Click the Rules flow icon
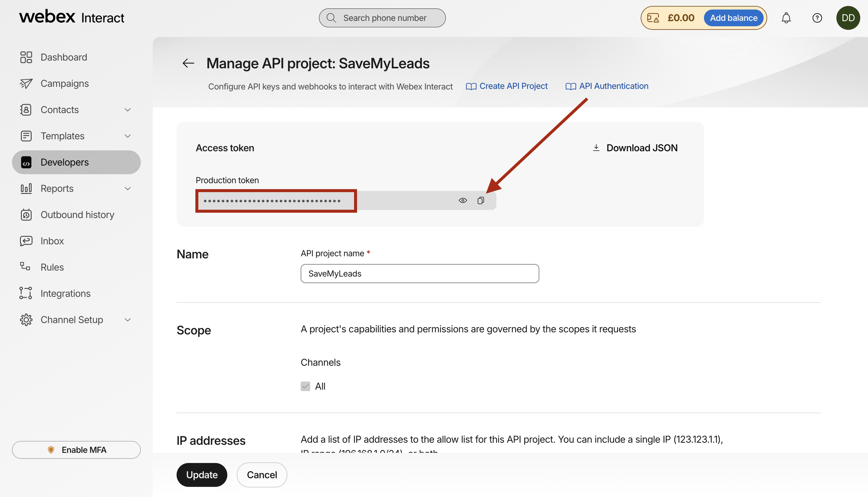868x497 pixels. pyautogui.click(x=25, y=266)
